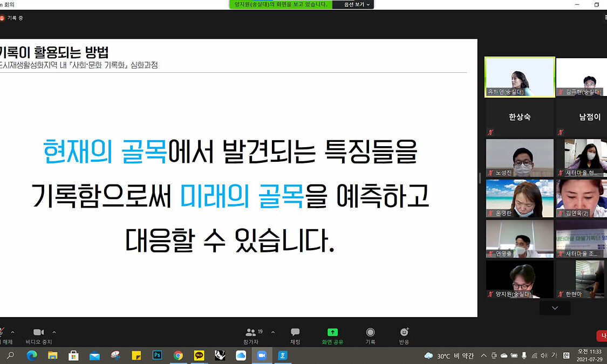Open the 반응 (Reactions) emoji menu
This screenshot has width=607, height=364.
pyautogui.click(x=404, y=332)
